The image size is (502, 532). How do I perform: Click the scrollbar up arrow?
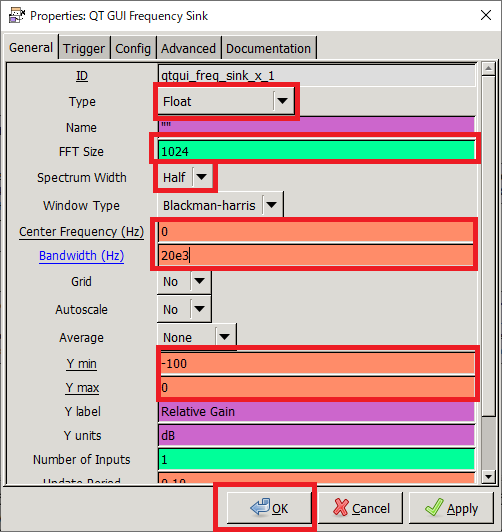coord(488,69)
